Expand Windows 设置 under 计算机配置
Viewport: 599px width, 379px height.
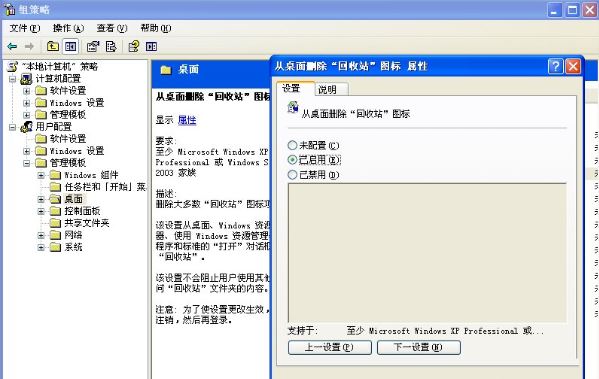pyautogui.click(x=26, y=103)
